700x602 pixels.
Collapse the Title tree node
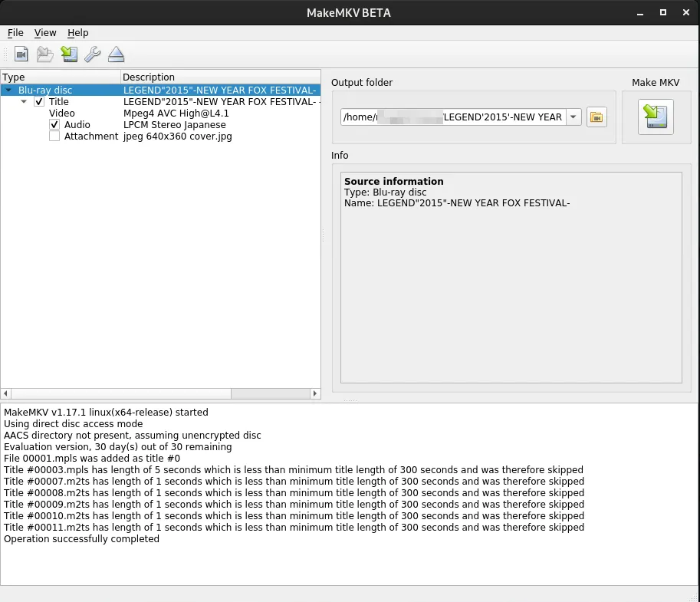pos(24,102)
